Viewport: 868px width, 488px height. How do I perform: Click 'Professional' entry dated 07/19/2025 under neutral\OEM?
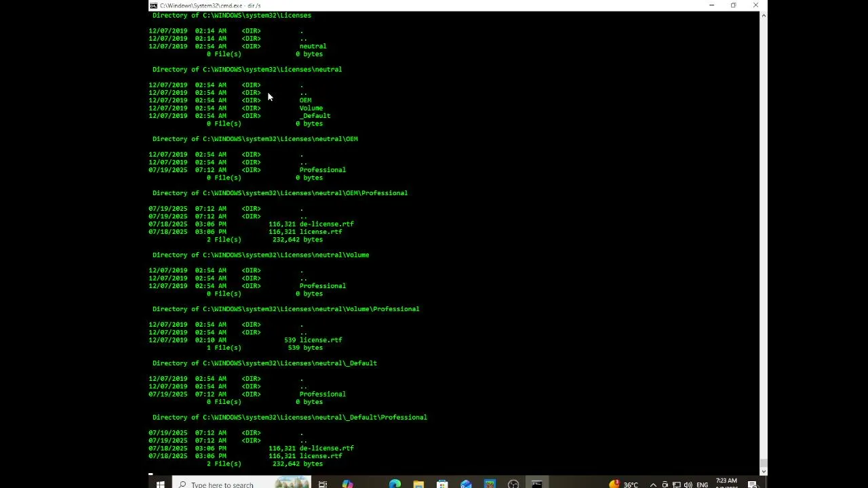pos(322,170)
